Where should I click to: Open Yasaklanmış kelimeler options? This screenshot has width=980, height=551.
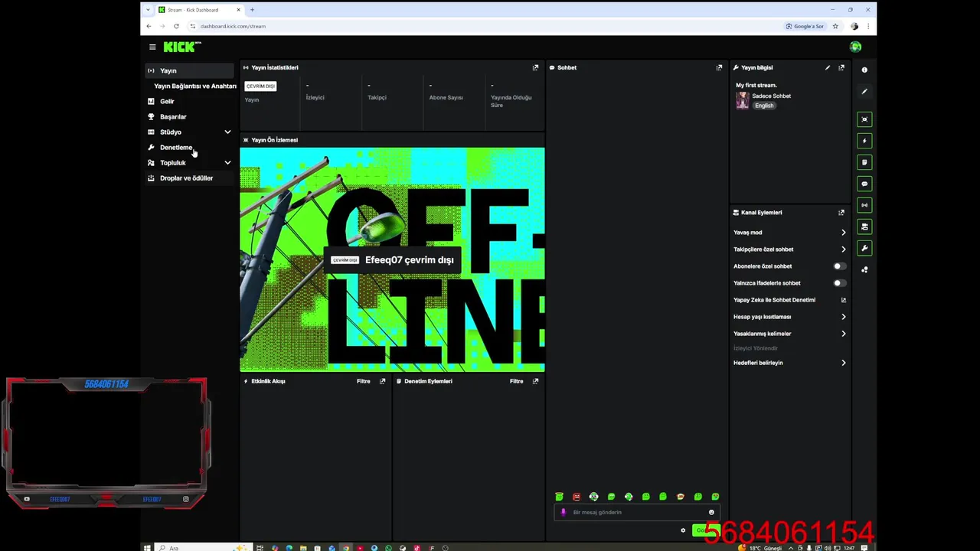[x=789, y=334]
